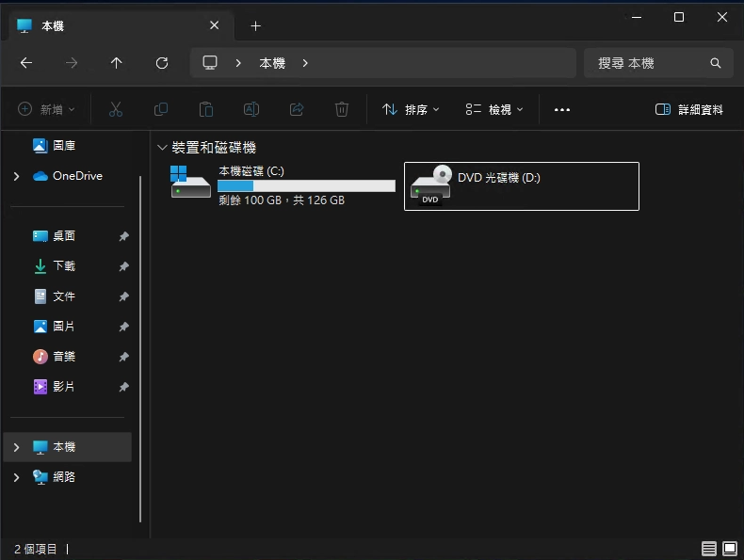This screenshot has height=560, width=744.
Task: Click the pin icon beside 文件
Action: tap(123, 296)
